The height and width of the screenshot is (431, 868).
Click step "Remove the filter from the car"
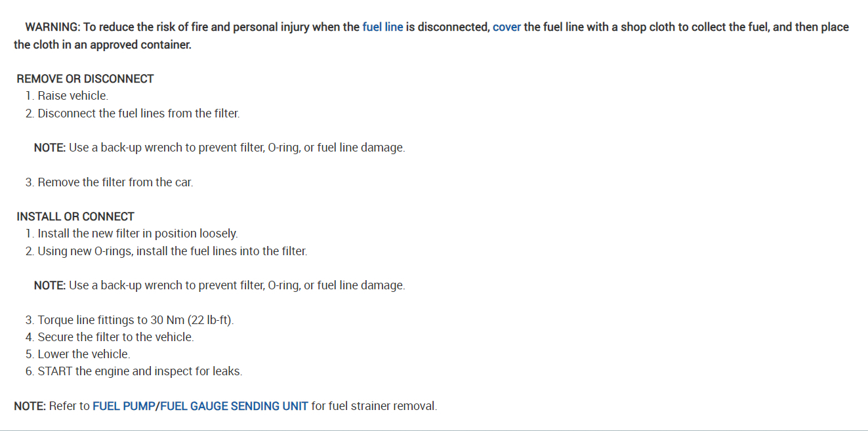[115, 182]
